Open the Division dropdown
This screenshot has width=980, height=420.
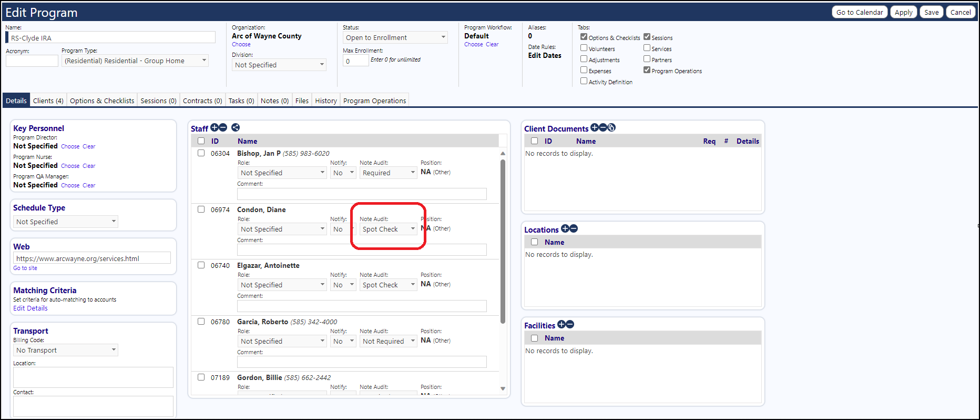click(279, 65)
